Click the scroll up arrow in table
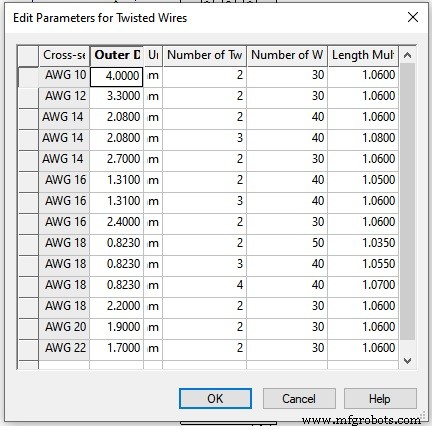 (407, 55)
